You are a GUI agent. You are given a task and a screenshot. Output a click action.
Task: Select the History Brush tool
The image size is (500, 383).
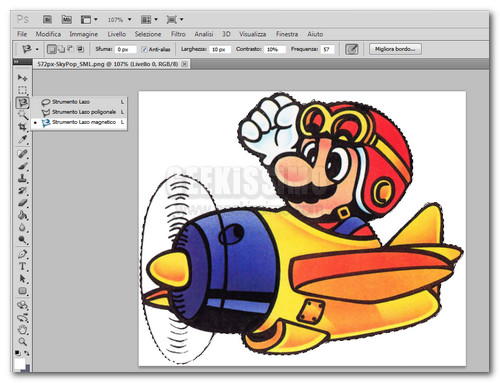(22, 191)
